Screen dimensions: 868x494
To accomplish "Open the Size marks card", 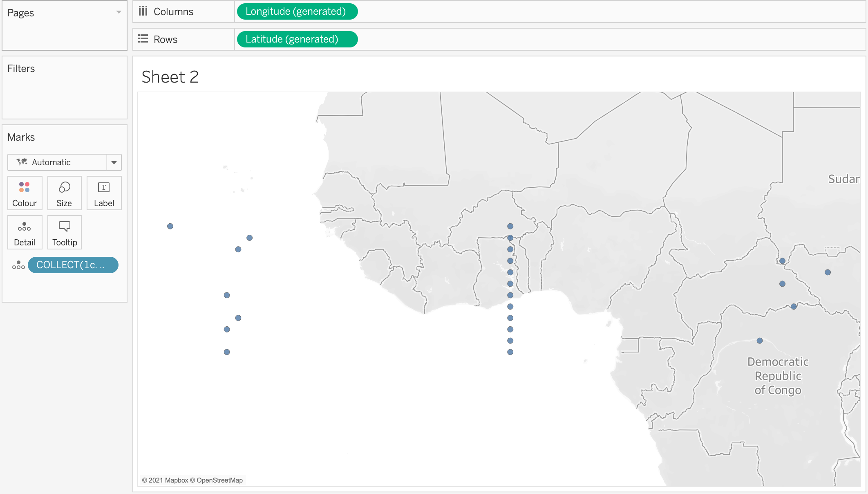I will (x=64, y=193).
